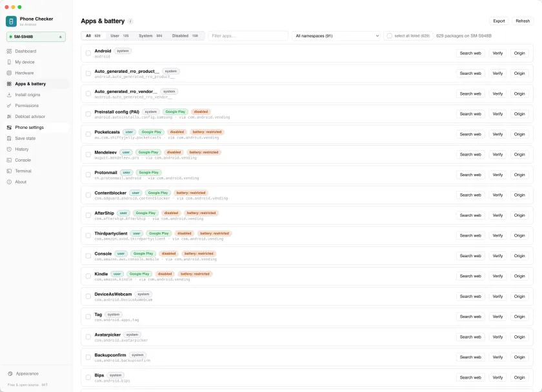Click the Install origins download icon
Image resolution: width=542 pixels, height=392 pixels.
coord(9,95)
